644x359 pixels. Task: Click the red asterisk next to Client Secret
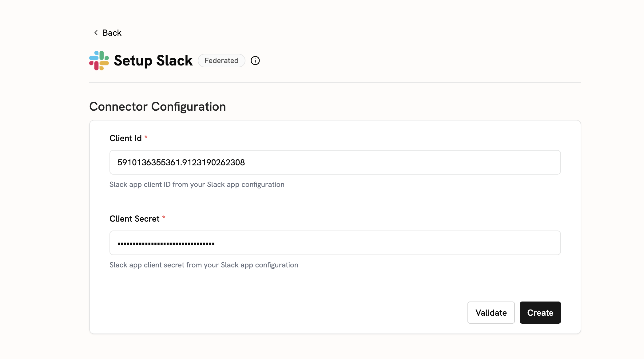[x=164, y=218]
